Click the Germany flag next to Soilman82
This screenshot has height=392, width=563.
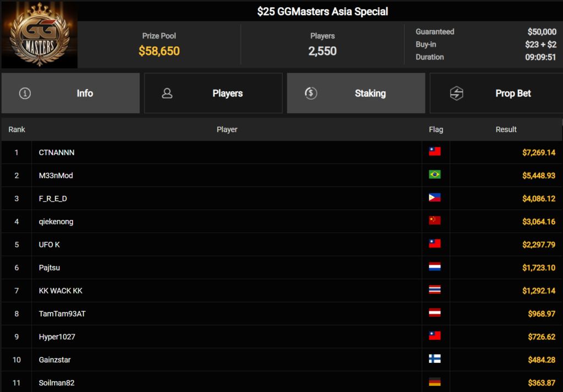[x=434, y=382]
